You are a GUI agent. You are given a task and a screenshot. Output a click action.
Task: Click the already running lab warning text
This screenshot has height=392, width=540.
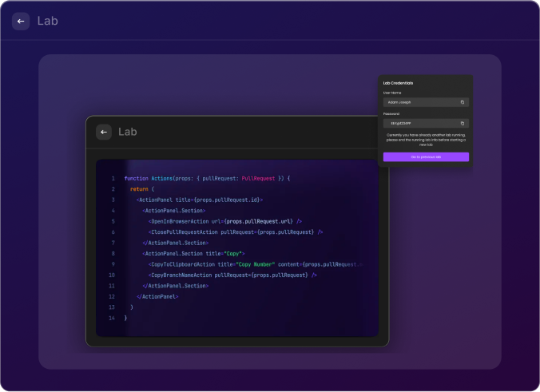(x=425, y=140)
